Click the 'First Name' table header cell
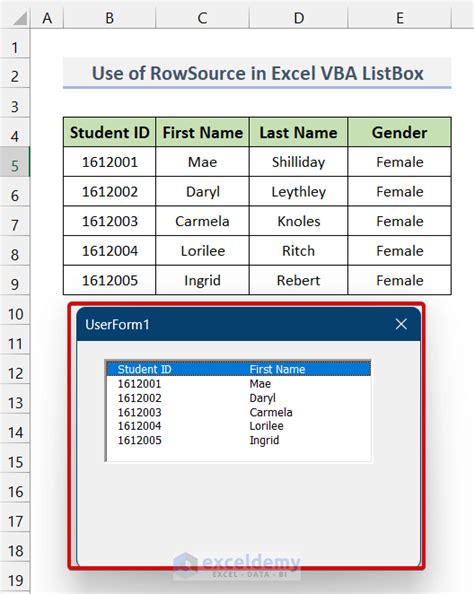474x594 pixels. (x=202, y=132)
